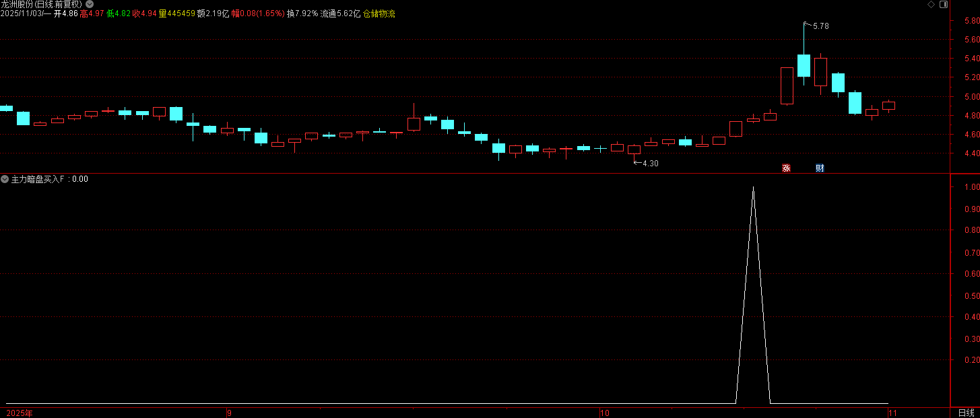Click the low price 低4.82
This screenshot has height=418, width=980.
pyautogui.click(x=118, y=13)
